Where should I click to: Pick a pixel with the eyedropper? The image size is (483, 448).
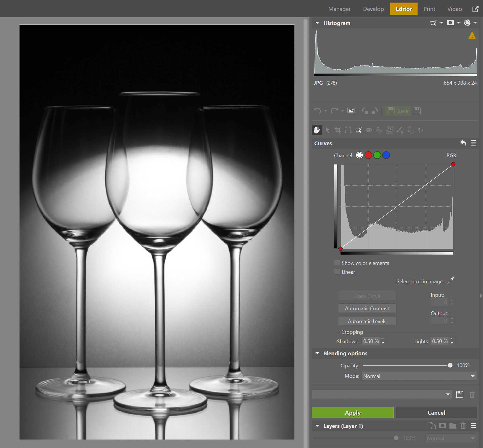[451, 280]
